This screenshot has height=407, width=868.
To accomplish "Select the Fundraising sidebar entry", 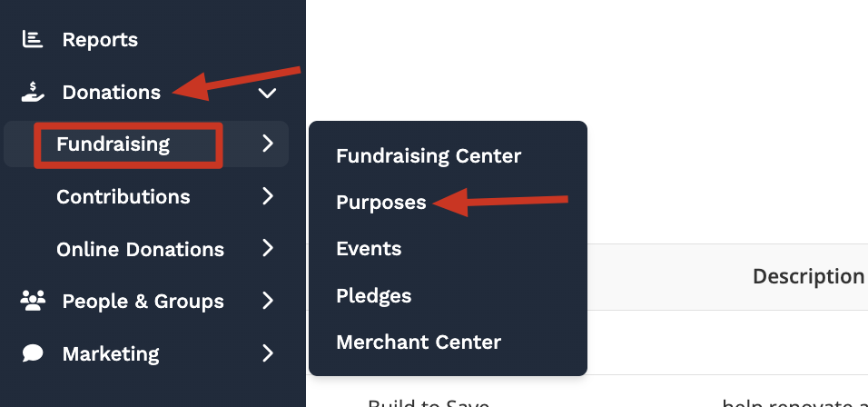I will point(113,144).
